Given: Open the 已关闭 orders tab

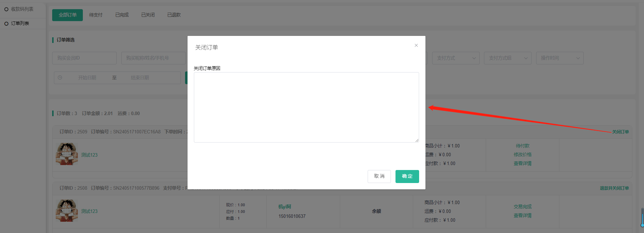Looking at the screenshot, I should (148, 15).
